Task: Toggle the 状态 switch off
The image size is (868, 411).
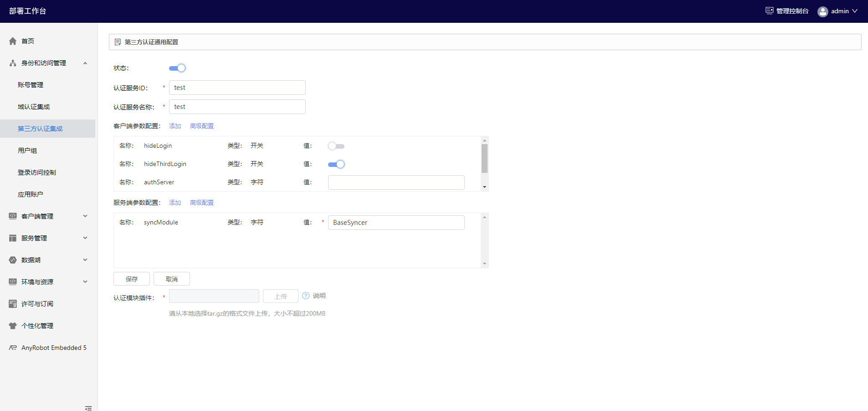Action: (x=177, y=68)
